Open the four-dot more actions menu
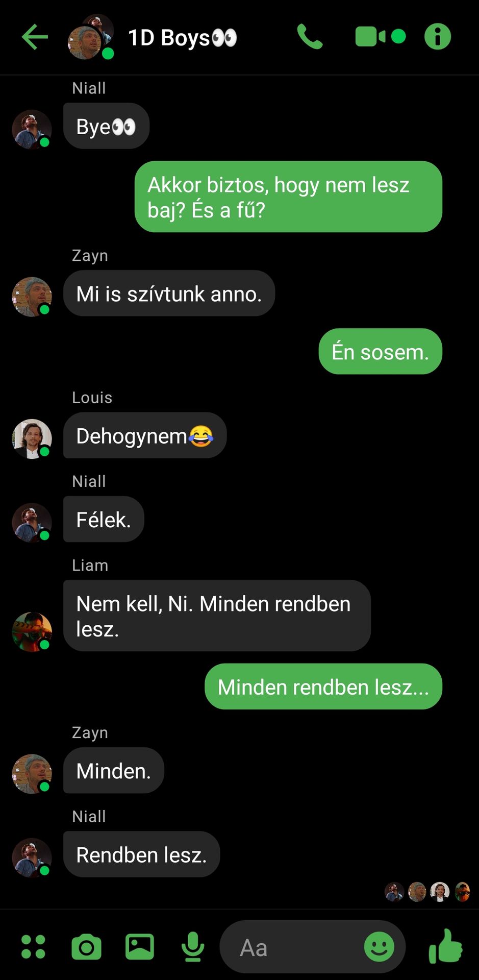 click(33, 947)
